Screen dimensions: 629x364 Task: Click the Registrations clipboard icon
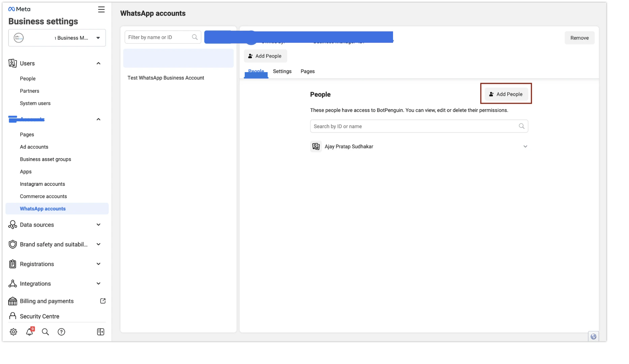pyautogui.click(x=12, y=264)
